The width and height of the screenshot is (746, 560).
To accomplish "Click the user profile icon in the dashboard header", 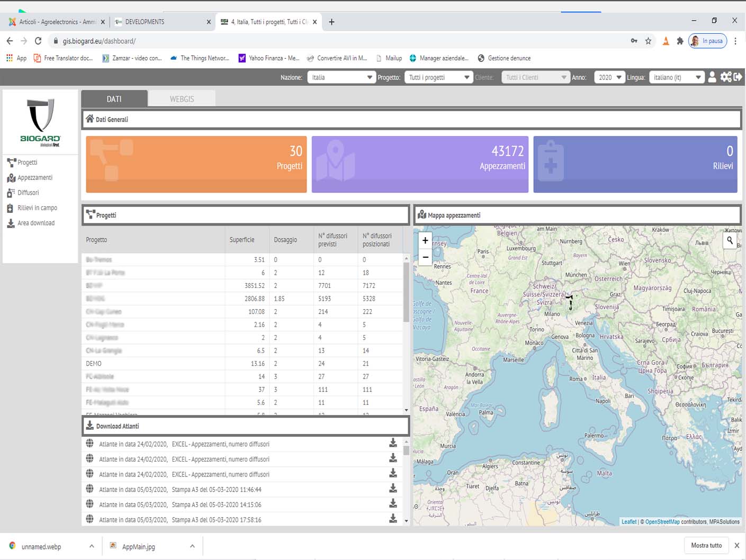I will click(x=712, y=77).
